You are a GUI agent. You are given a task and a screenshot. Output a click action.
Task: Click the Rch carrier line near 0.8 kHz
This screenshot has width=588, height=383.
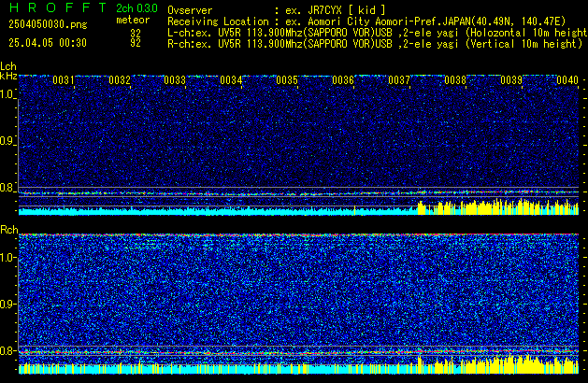click(298, 352)
